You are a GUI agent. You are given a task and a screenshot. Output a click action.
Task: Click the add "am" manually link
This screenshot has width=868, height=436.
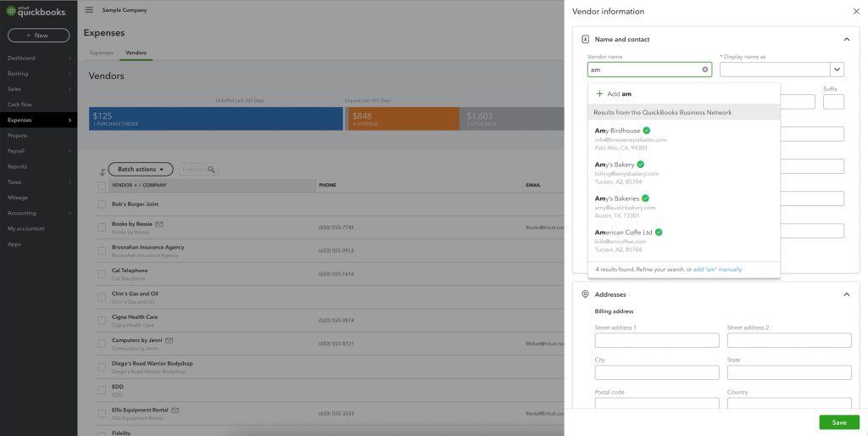tap(717, 269)
